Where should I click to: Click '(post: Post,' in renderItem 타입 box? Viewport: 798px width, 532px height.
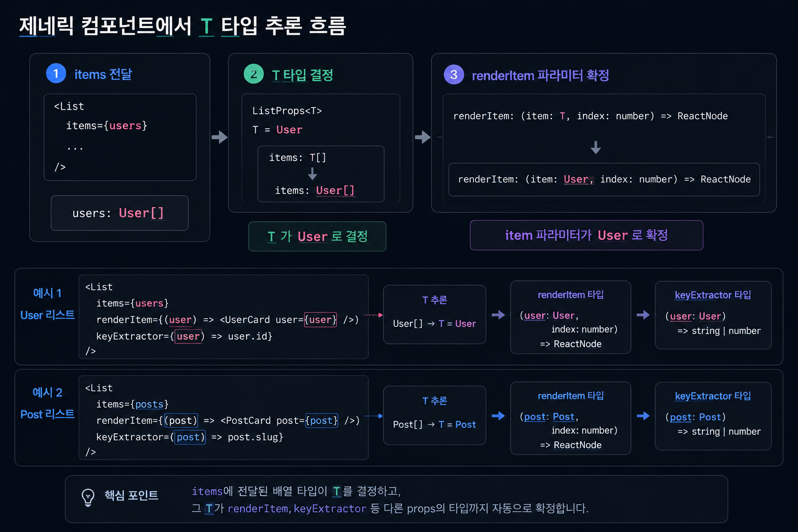(x=549, y=417)
